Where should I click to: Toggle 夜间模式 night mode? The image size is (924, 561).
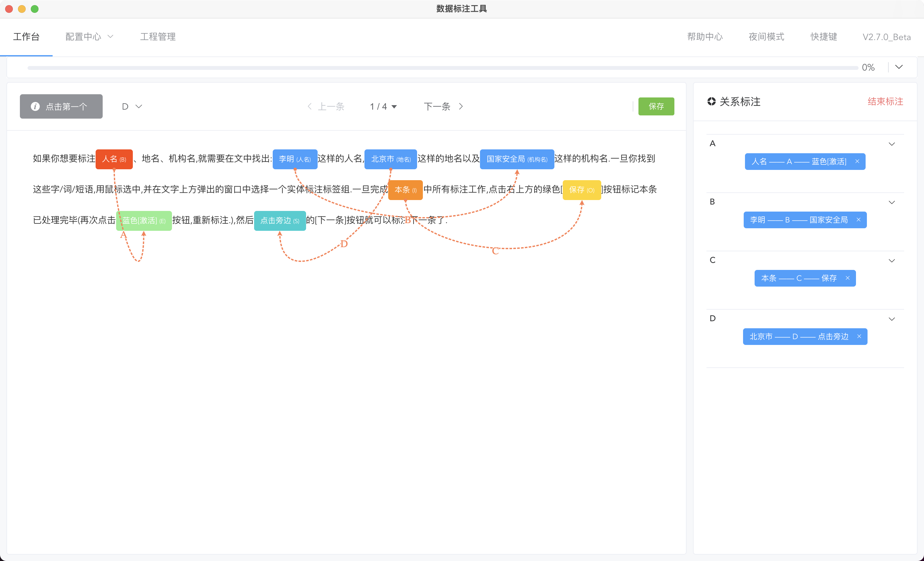[x=766, y=37]
